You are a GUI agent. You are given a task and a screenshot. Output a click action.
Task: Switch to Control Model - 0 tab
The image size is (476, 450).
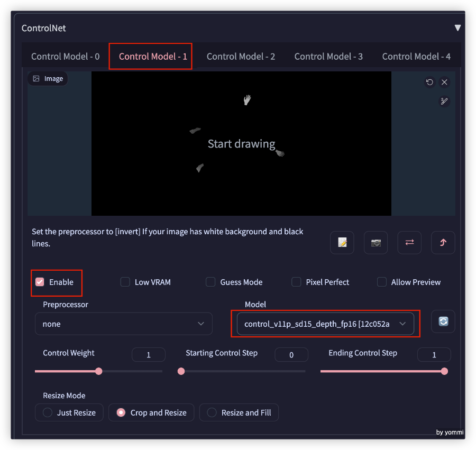pyautogui.click(x=65, y=57)
